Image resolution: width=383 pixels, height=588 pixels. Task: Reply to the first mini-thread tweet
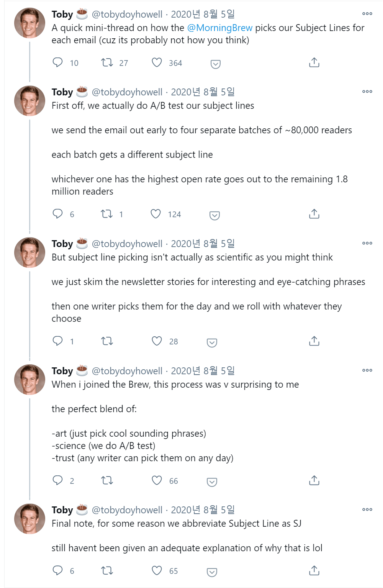58,62
